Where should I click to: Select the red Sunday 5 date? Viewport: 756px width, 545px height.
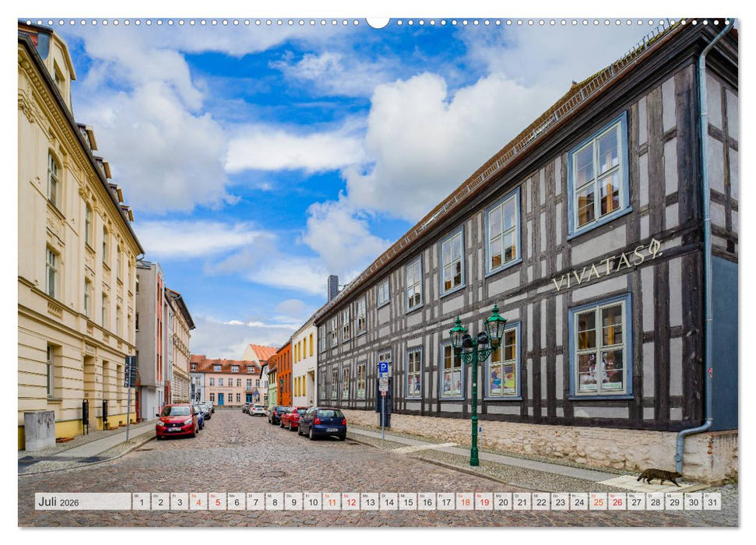click(216, 501)
